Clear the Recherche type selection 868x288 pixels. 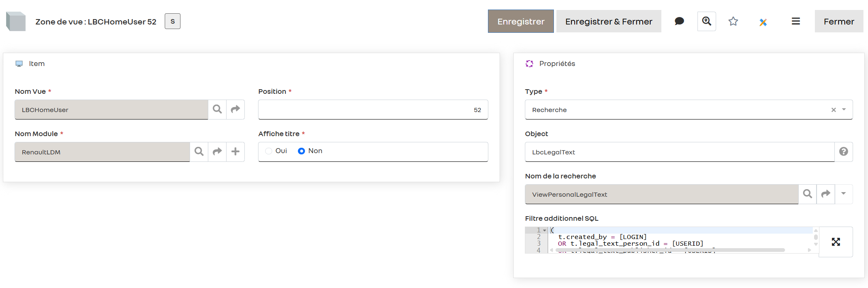pyautogui.click(x=834, y=110)
